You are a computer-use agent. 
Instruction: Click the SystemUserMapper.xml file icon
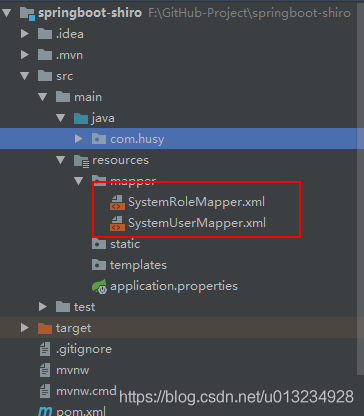pyautogui.click(x=117, y=223)
